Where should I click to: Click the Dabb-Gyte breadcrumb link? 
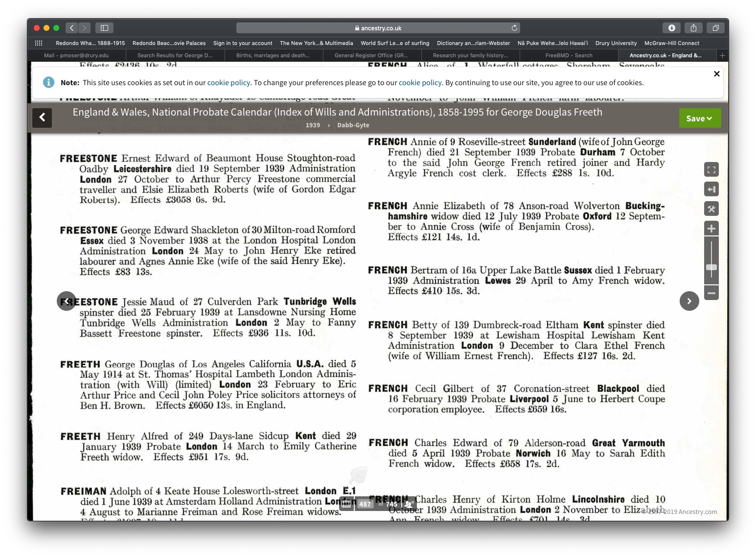(353, 125)
